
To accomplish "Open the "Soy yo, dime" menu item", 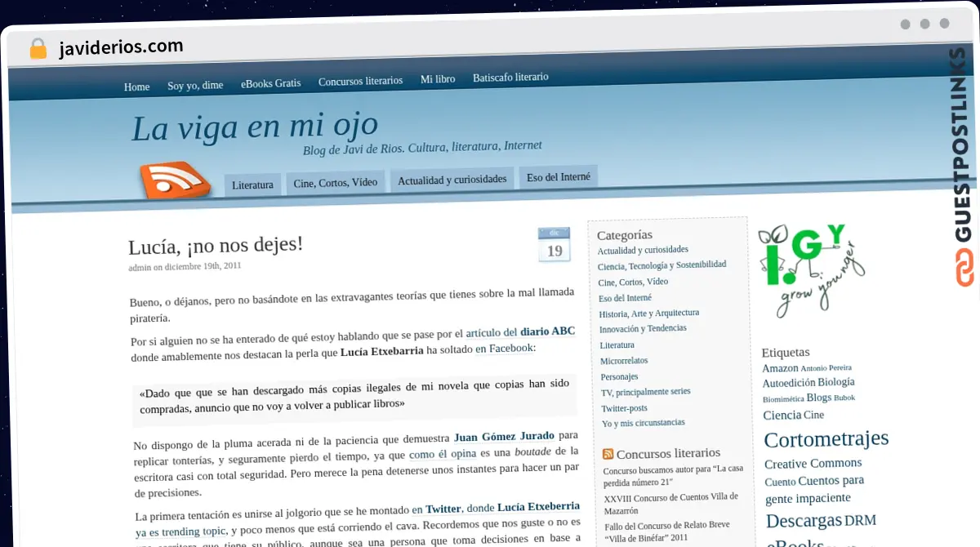I will [195, 84].
